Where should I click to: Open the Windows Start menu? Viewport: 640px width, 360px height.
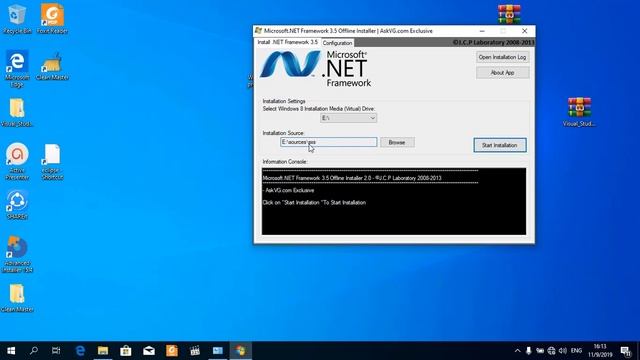(x=11, y=351)
